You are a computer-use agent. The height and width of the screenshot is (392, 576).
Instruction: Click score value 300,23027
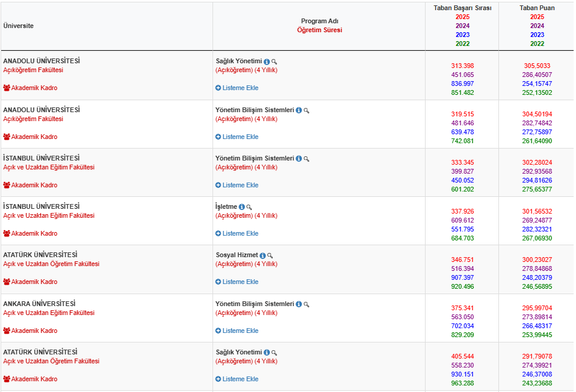pos(537,260)
